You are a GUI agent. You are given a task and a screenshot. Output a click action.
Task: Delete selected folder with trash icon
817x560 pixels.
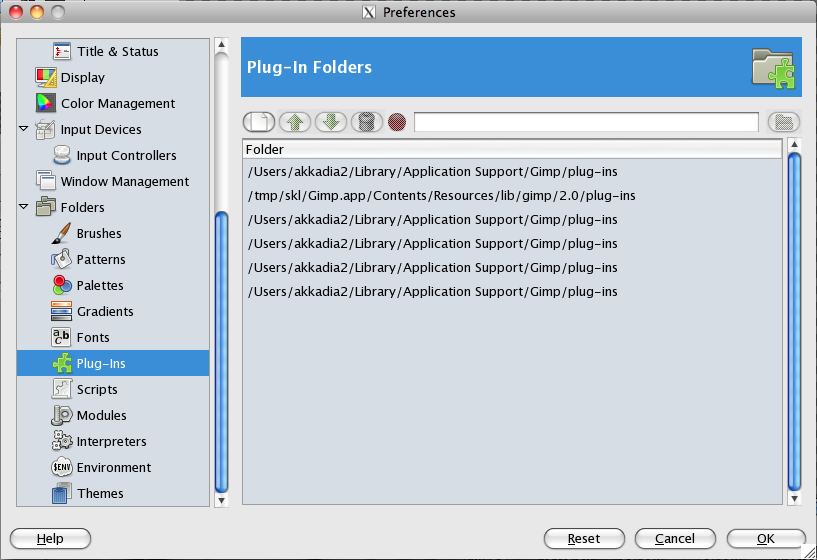pos(367,122)
